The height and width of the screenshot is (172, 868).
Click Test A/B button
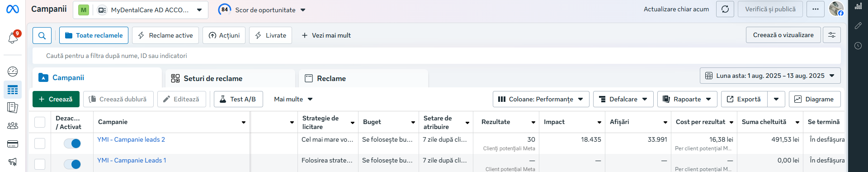tap(238, 99)
